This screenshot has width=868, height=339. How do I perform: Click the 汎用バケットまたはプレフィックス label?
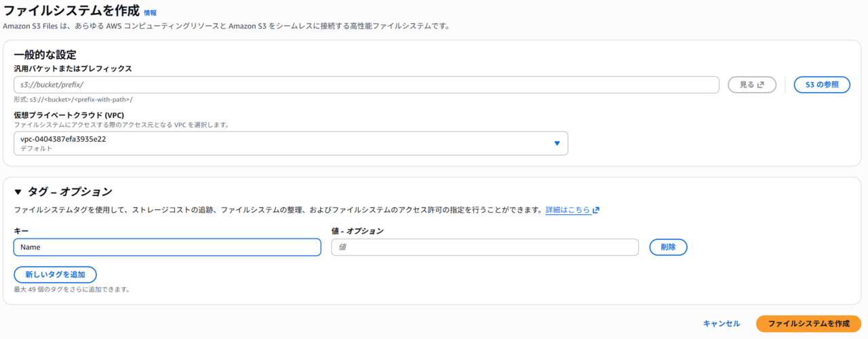tap(73, 68)
